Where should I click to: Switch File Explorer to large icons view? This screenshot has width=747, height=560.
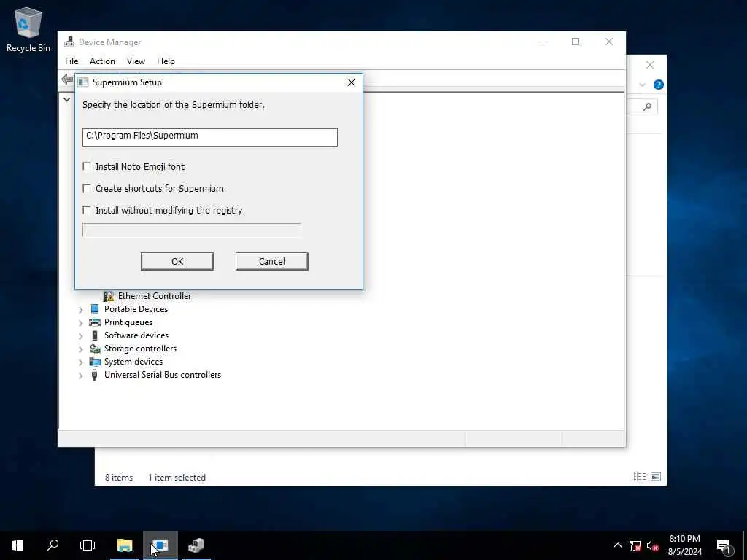pyautogui.click(x=656, y=477)
